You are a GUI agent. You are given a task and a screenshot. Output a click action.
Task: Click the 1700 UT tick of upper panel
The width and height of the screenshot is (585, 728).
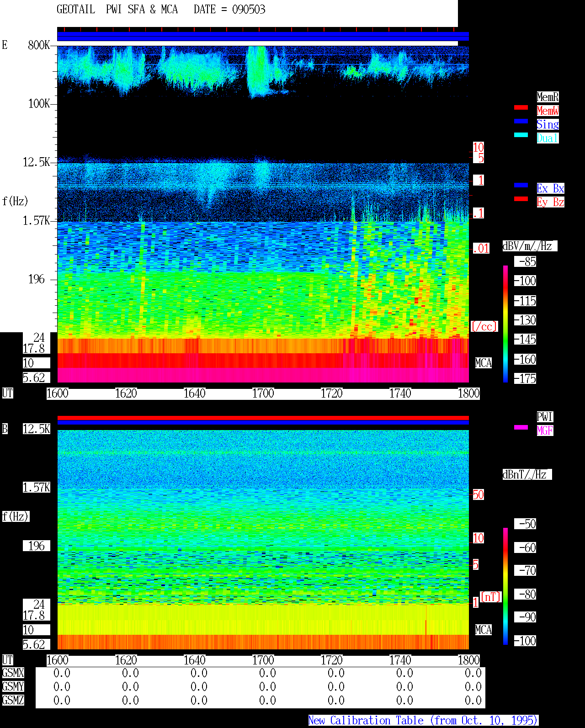263,393
